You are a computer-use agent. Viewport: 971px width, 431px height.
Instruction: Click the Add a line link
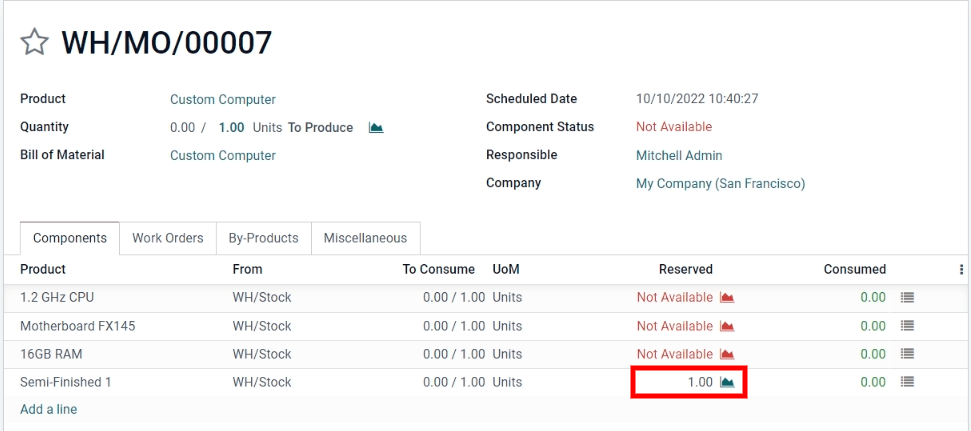(x=48, y=409)
